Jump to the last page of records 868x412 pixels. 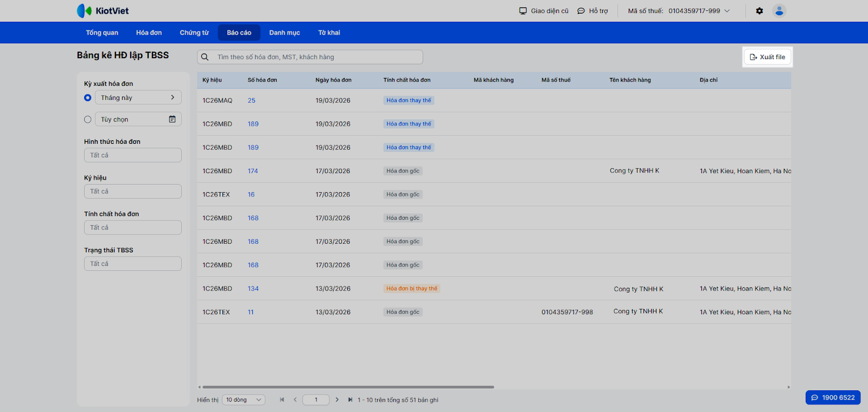point(350,400)
